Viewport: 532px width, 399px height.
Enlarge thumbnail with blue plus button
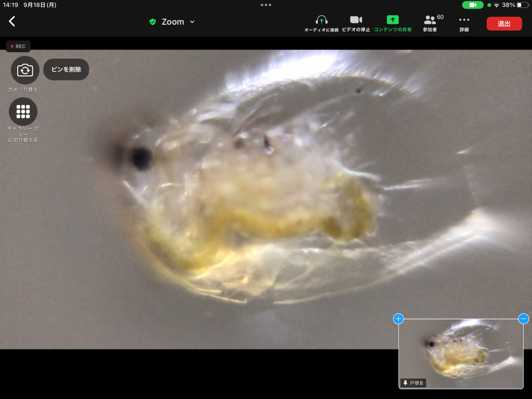point(398,319)
